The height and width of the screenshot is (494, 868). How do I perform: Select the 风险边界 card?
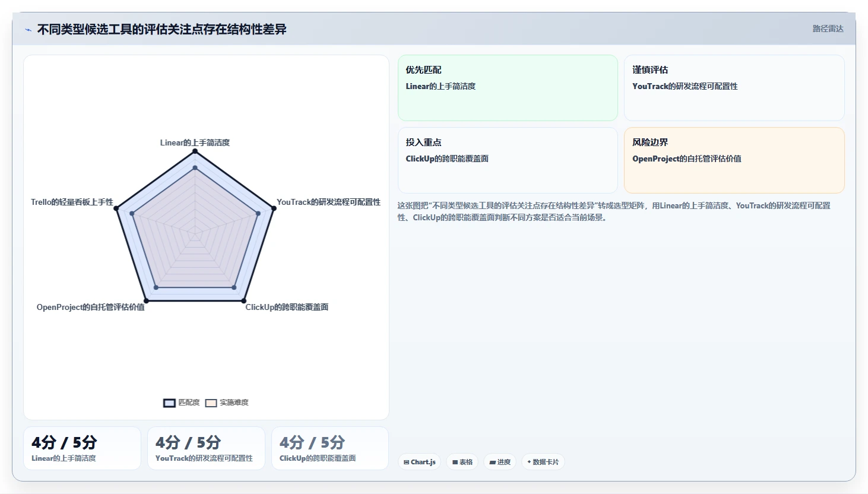tap(734, 160)
